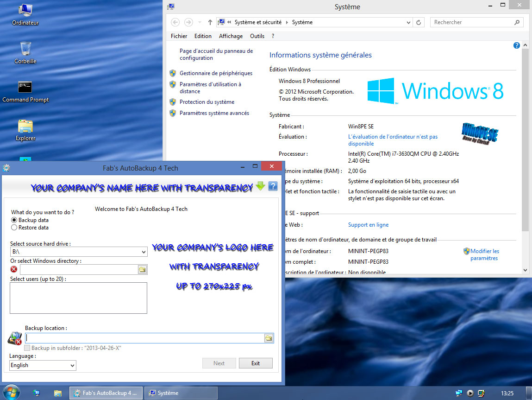
Task: Switch to the Système taskbar button
Action: pyautogui.click(x=181, y=393)
